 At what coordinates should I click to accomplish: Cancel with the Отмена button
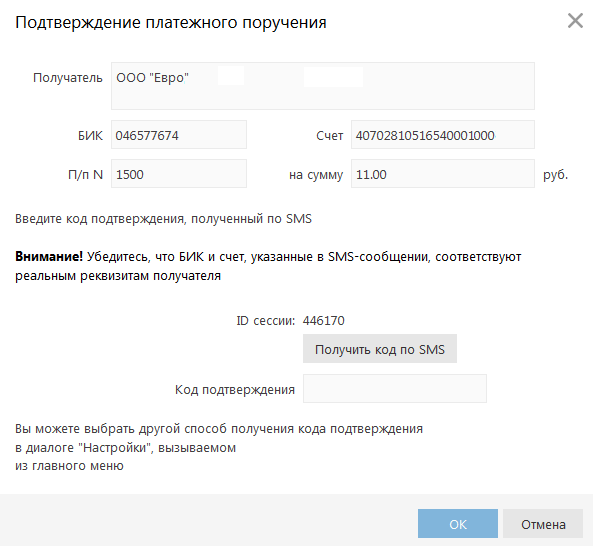(543, 524)
